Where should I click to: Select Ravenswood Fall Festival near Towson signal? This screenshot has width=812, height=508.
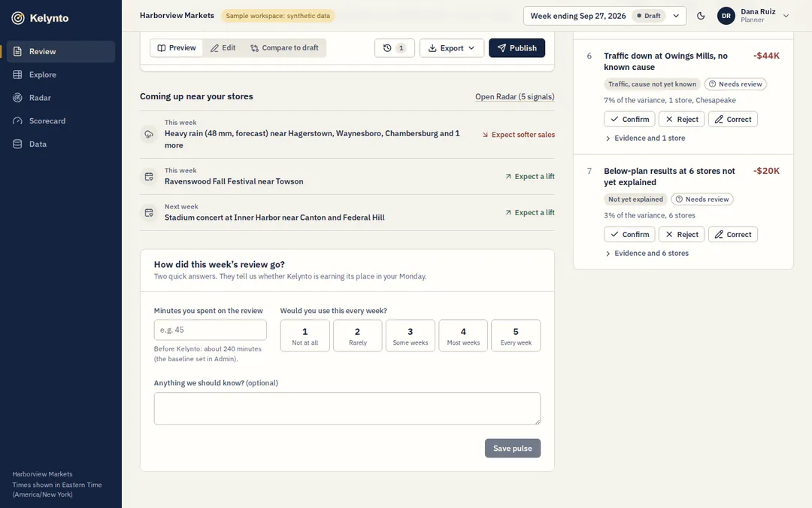coord(347,176)
